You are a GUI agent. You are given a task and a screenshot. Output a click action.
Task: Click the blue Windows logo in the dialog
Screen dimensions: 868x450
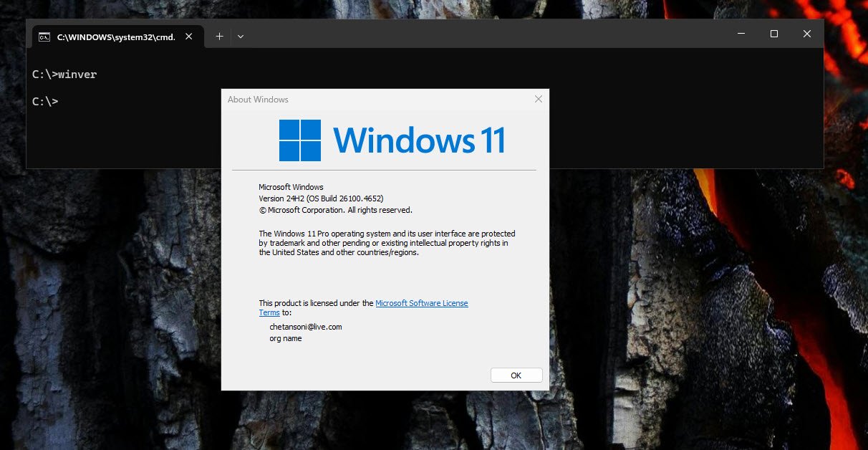coord(300,140)
